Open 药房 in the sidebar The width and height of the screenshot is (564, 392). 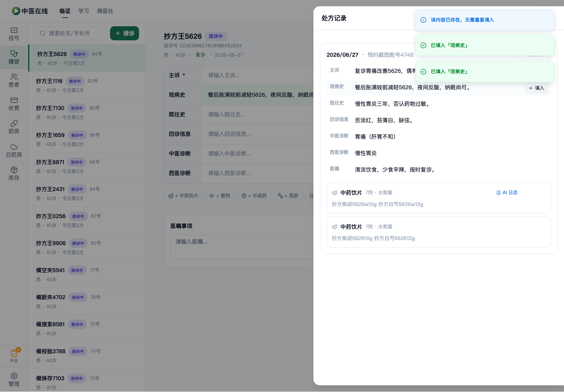pyautogui.click(x=14, y=127)
